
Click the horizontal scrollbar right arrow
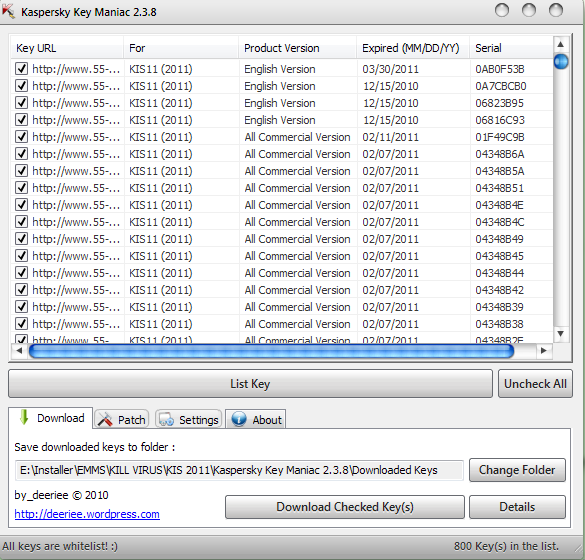pyautogui.click(x=544, y=351)
